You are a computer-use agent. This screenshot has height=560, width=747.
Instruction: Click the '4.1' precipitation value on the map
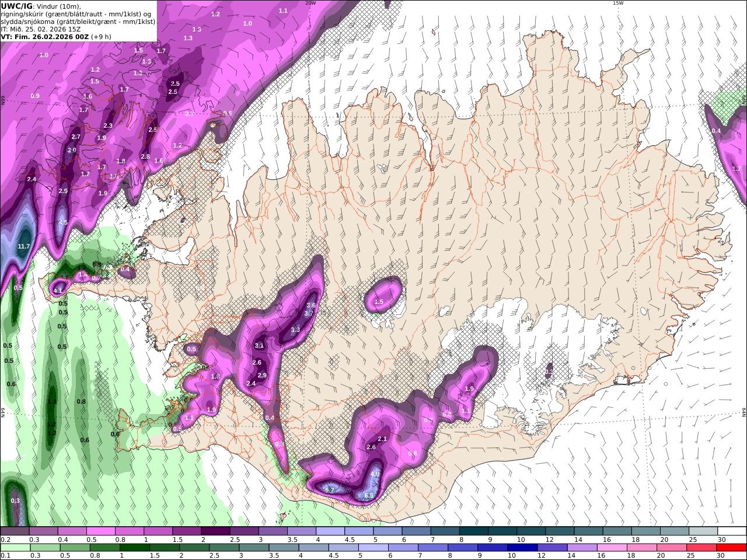click(x=58, y=290)
